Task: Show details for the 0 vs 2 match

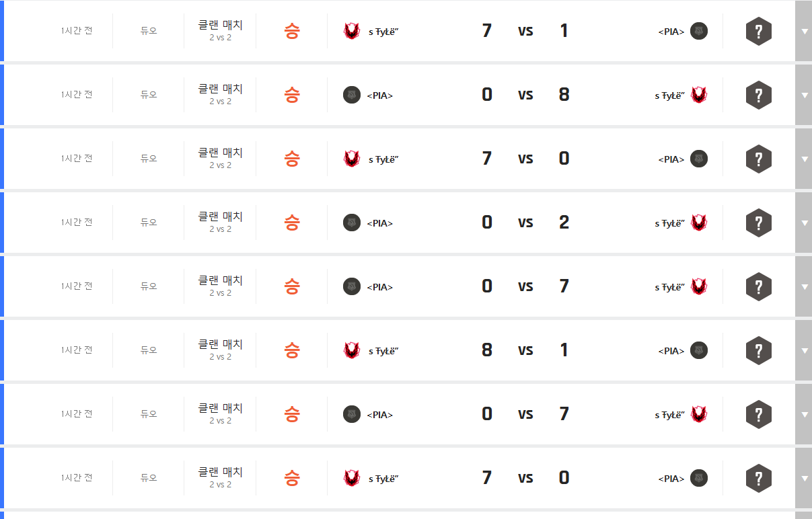Action: click(x=804, y=223)
